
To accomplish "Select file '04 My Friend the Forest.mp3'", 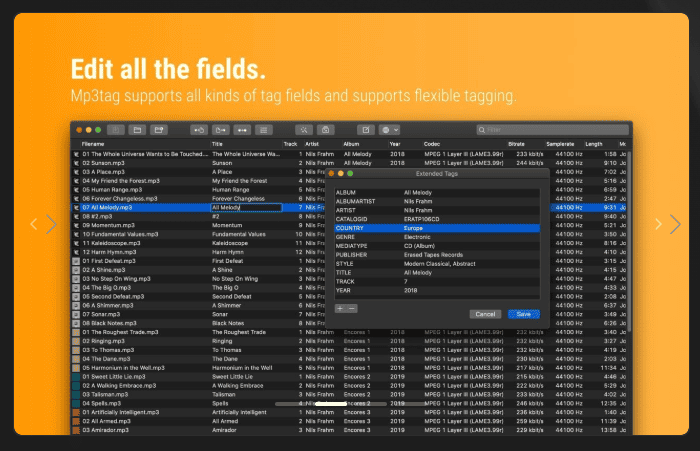I will click(121, 181).
